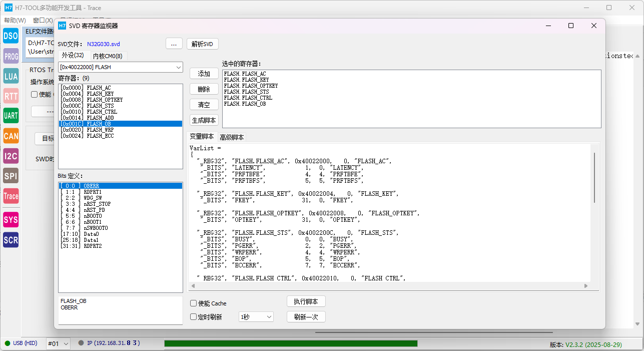The height and width of the screenshot is (351, 644).
Task: Select the PROG programmer icon
Action: [11, 56]
